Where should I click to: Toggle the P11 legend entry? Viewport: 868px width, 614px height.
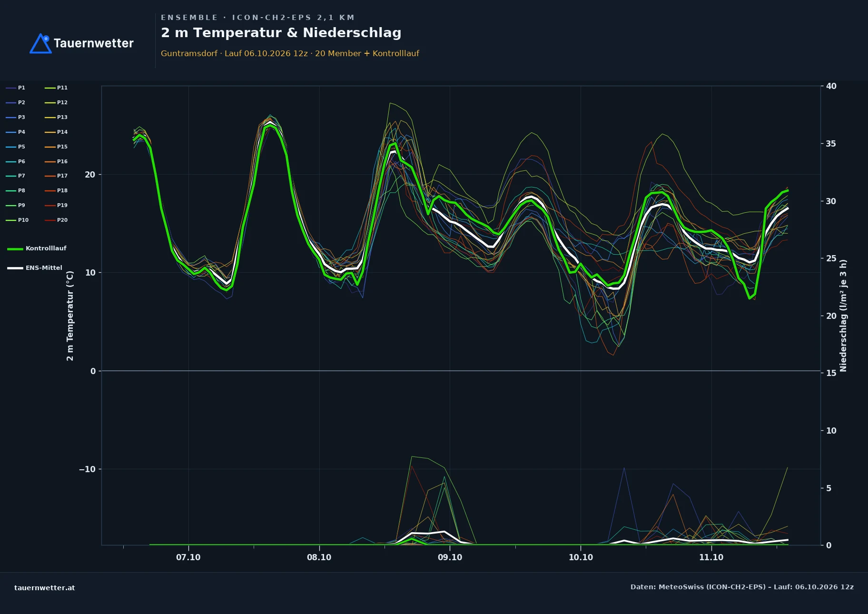pyautogui.click(x=56, y=88)
